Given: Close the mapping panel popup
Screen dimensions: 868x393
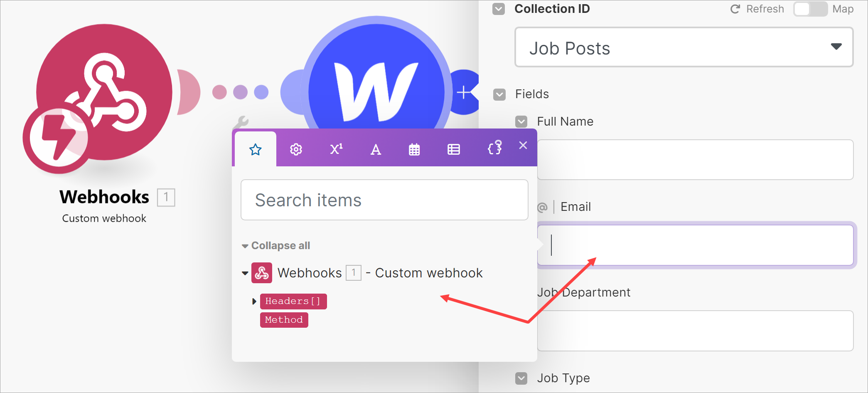Looking at the screenshot, I should click(x=523, y=145).
